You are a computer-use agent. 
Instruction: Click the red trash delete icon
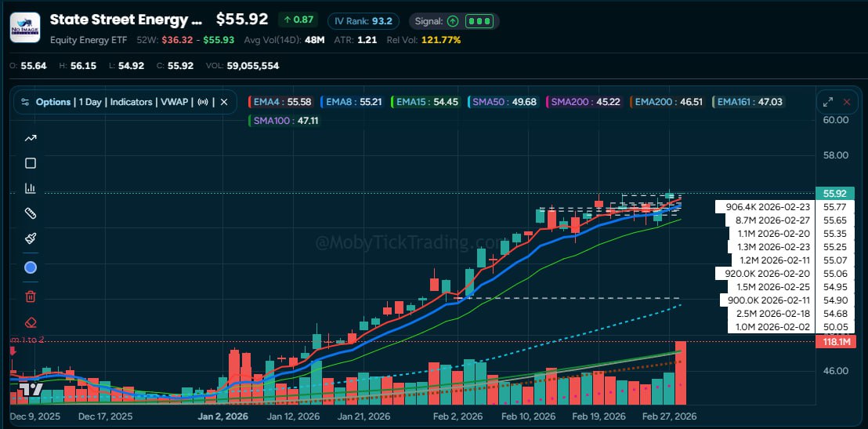pyautogui.click(x=31, y=296)
